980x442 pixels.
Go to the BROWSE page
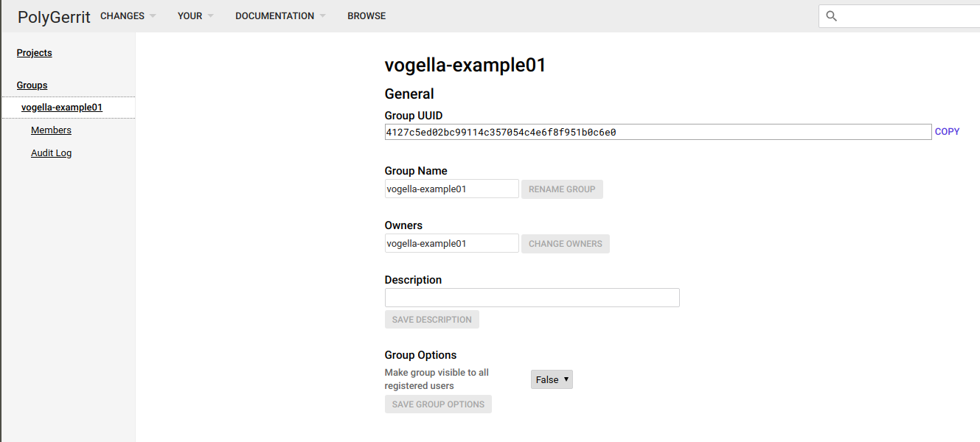366,16
